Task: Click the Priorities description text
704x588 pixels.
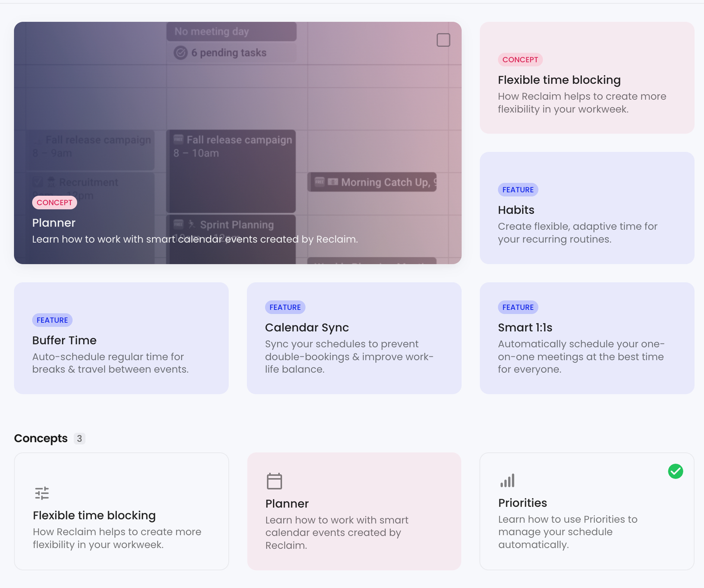Action: 568,532
